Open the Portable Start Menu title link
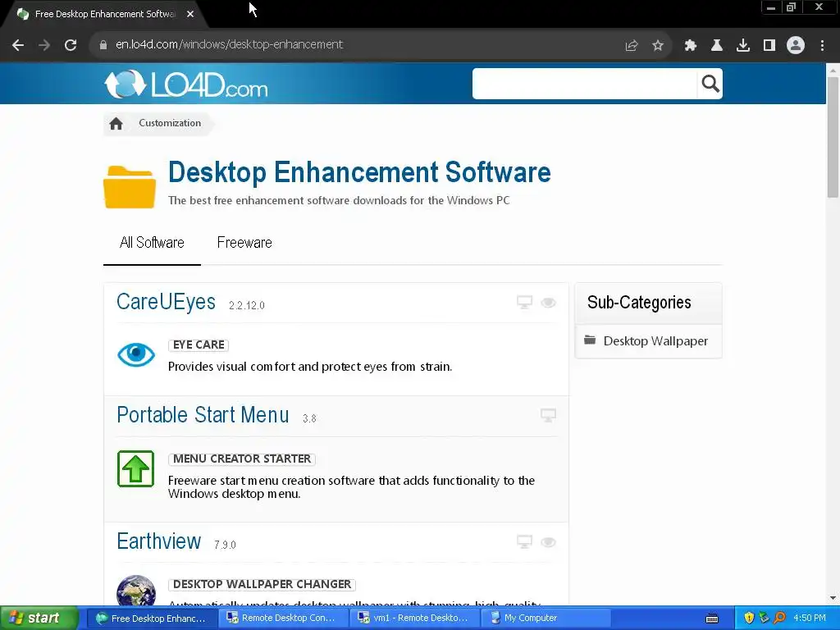 [x=203, y=415]
